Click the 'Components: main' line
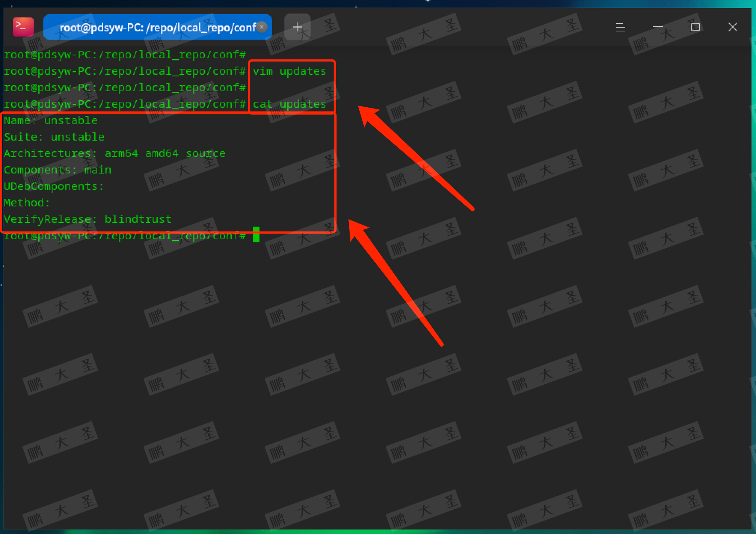756x534 pixels. tap(58, 170)
